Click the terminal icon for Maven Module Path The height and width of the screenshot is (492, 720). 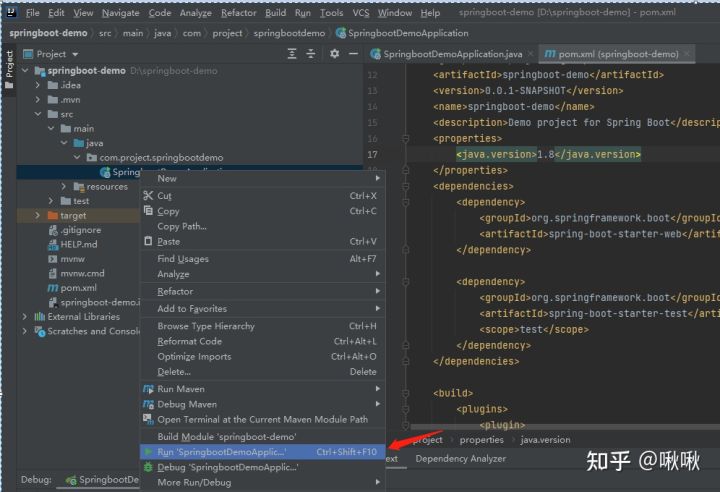point(148,419)
